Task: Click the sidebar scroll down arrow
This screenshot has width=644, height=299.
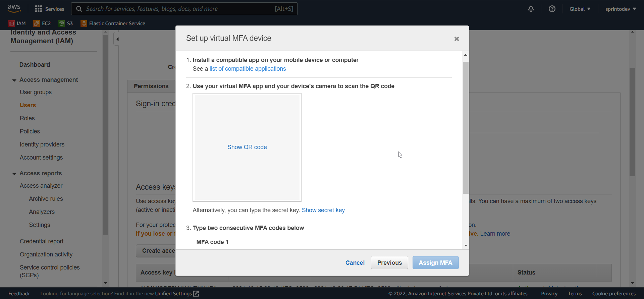Action: [x=105, y=283]
